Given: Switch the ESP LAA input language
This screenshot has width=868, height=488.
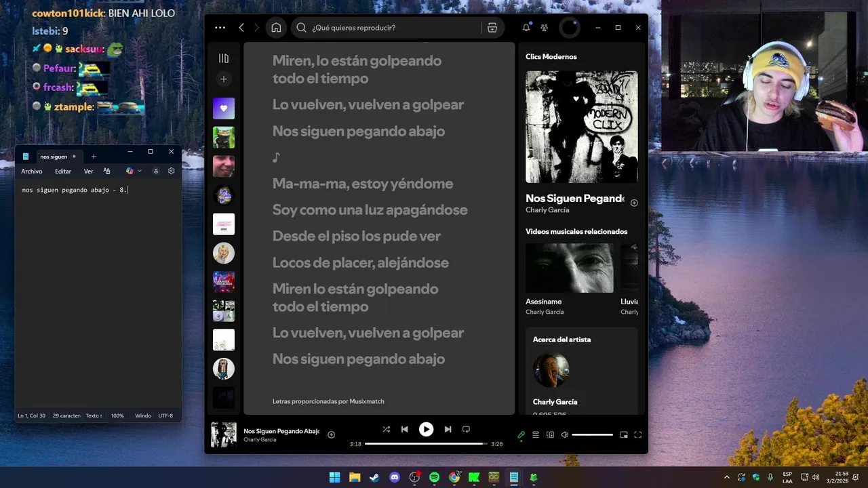Looking at the screenshot, I should [787, 477].
